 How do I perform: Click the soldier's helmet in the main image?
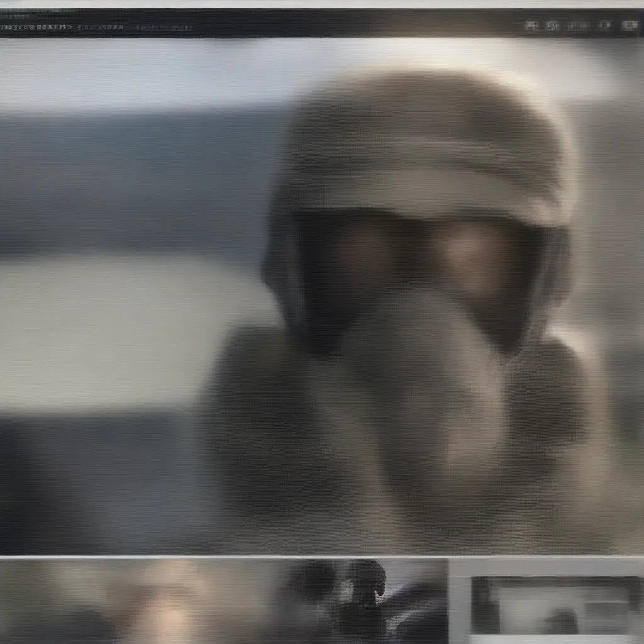pos(428,145)
